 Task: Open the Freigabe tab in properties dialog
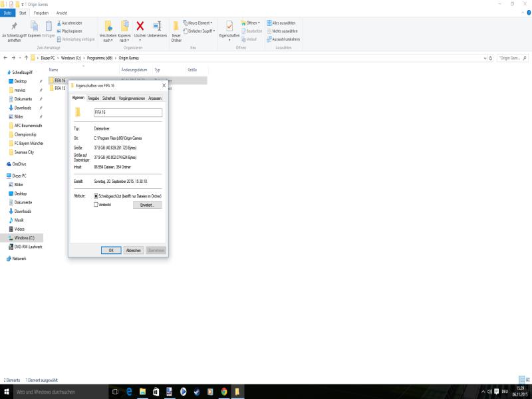coord(93,98)
